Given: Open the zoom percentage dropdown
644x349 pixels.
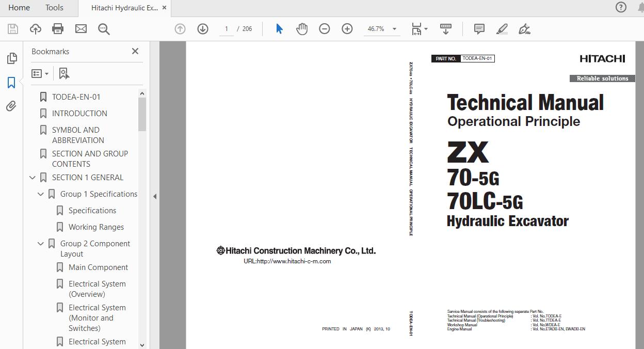Looking at the screenshot, I should (394, 29).
